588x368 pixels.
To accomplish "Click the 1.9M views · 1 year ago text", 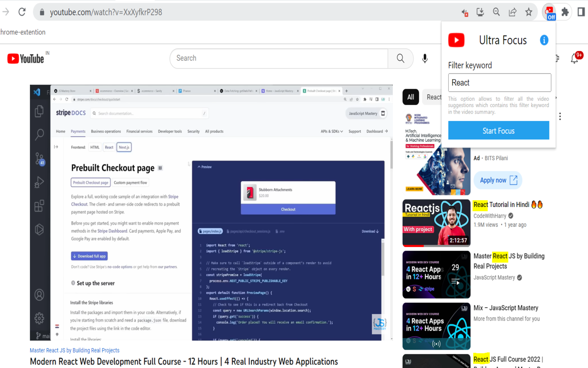I will [500, 225].
